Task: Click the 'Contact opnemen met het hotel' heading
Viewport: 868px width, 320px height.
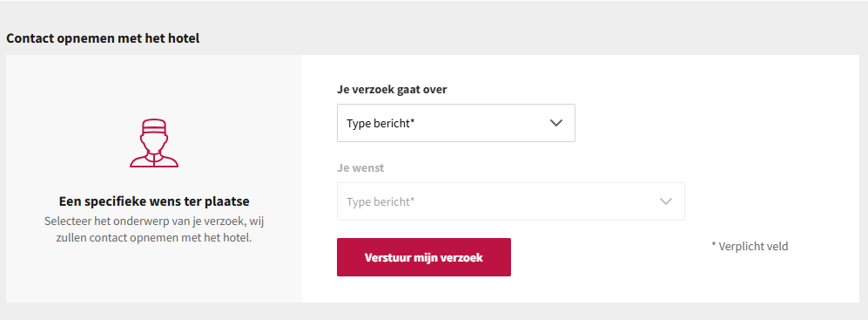Action: tap(103, 39)
